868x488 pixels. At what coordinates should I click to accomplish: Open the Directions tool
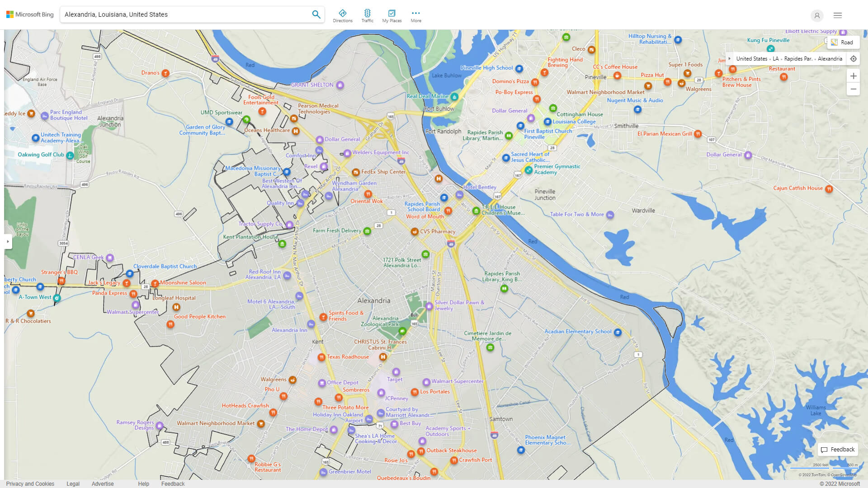click(x=343, y=15)
